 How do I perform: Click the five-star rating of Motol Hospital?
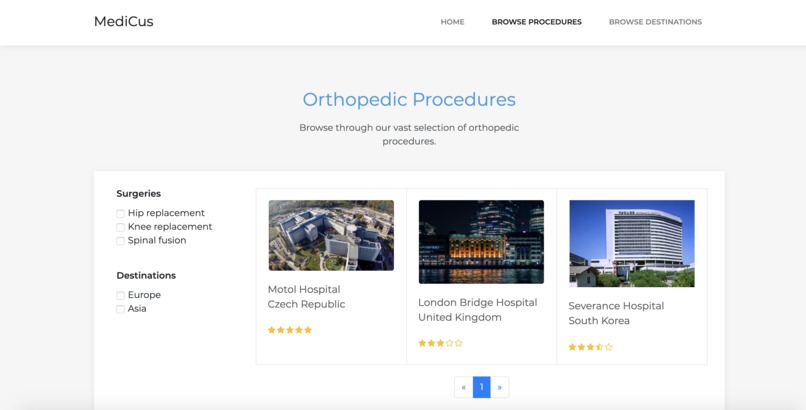click(x=290, y=330)
